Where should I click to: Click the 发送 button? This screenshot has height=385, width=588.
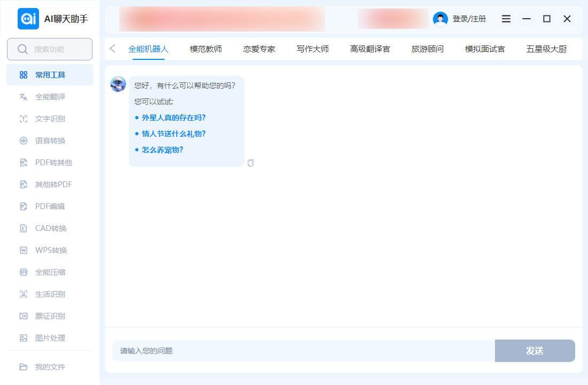[535, 351]
